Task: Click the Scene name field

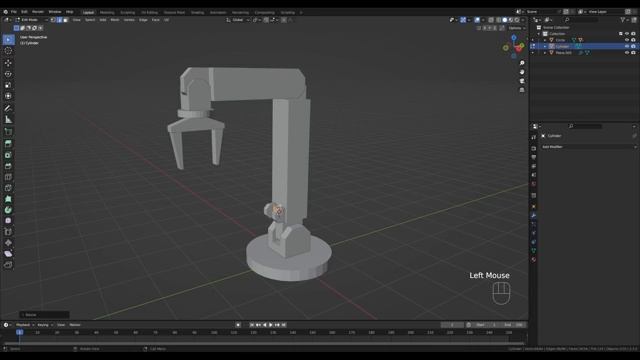Action: [x=541, y=12]
